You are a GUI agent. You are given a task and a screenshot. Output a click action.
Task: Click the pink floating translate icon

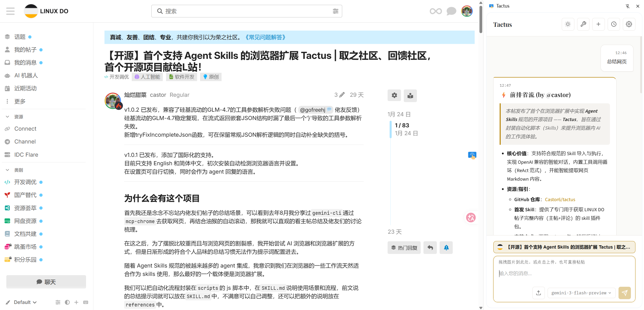471,217
